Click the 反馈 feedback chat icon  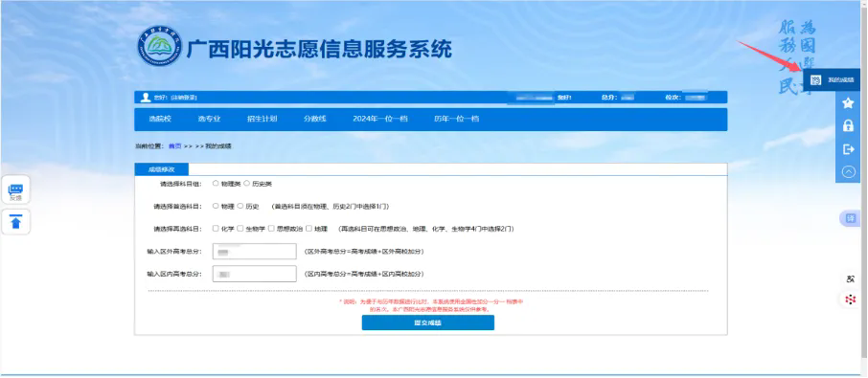(15, 191)
